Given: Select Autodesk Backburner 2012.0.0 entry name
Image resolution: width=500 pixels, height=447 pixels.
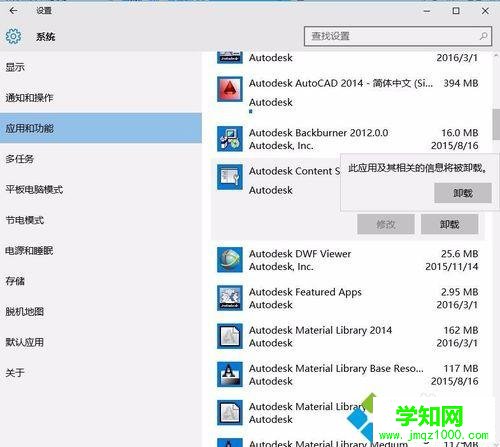Looking at the screenshot, I should click(318, 133).
